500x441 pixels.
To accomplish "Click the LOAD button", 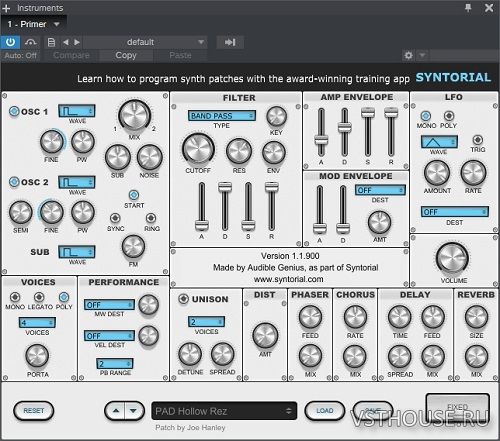I will (325, 411).
